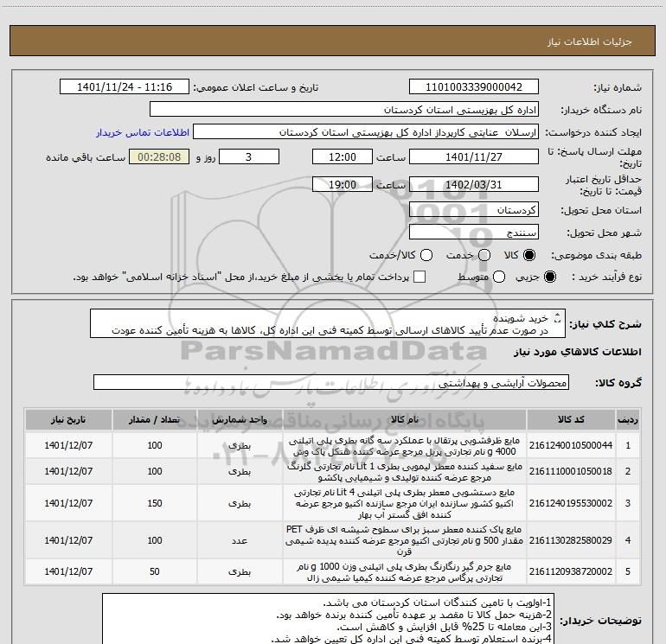
Task: Select the جزیی purchase type radio
Action: pyautogui.click(x=549, y=277)
